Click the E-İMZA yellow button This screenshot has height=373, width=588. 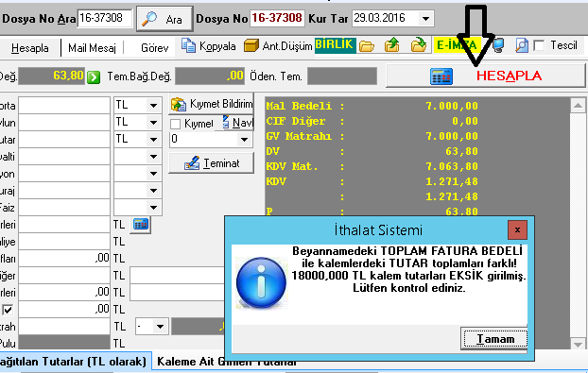tap(457, 45)
